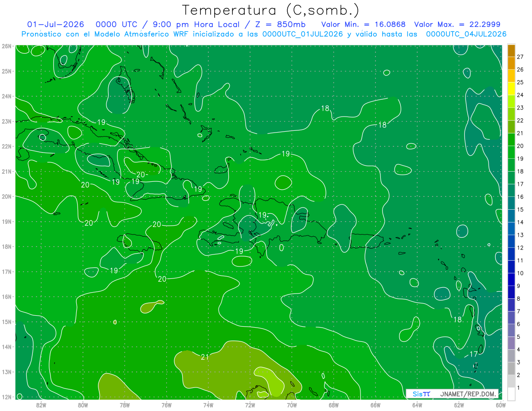Click the "82W" longitude label
The width and height of the screenshot is (532, 411).
[x=41, y=404]
